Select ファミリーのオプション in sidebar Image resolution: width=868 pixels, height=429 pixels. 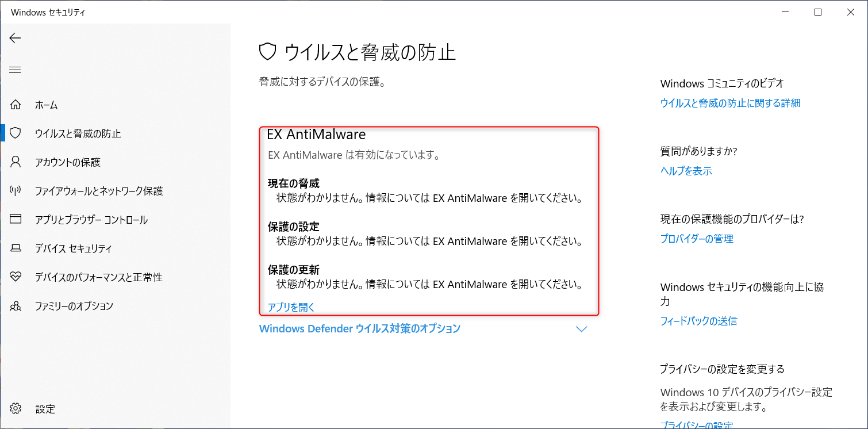pyautogui.click(x=115, y=306)
